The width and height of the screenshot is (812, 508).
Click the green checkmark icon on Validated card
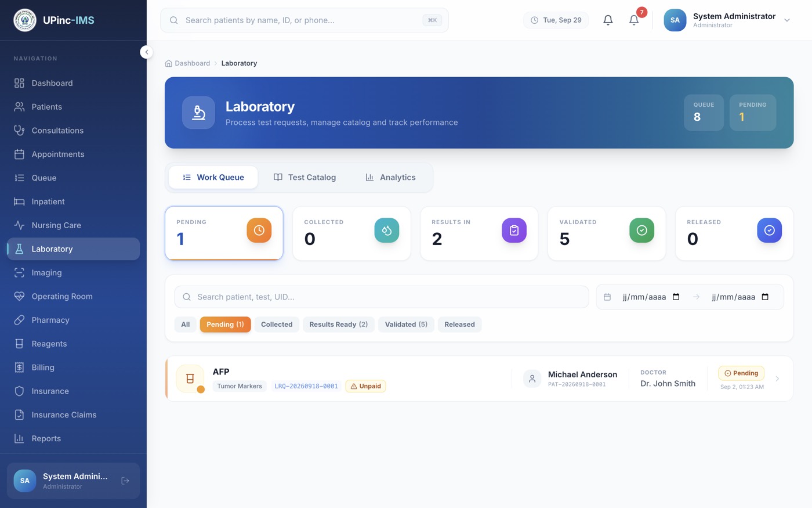pos(641,230)
